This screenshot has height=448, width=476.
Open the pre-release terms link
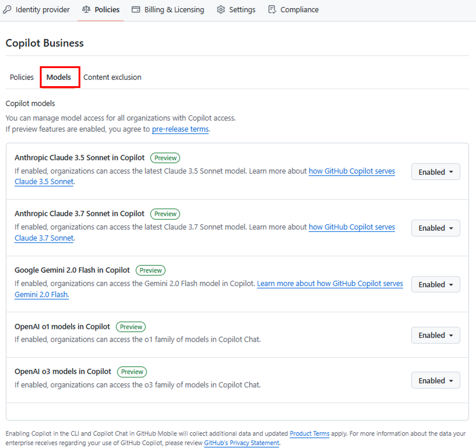pyautogui.click(x=180, y=129)
